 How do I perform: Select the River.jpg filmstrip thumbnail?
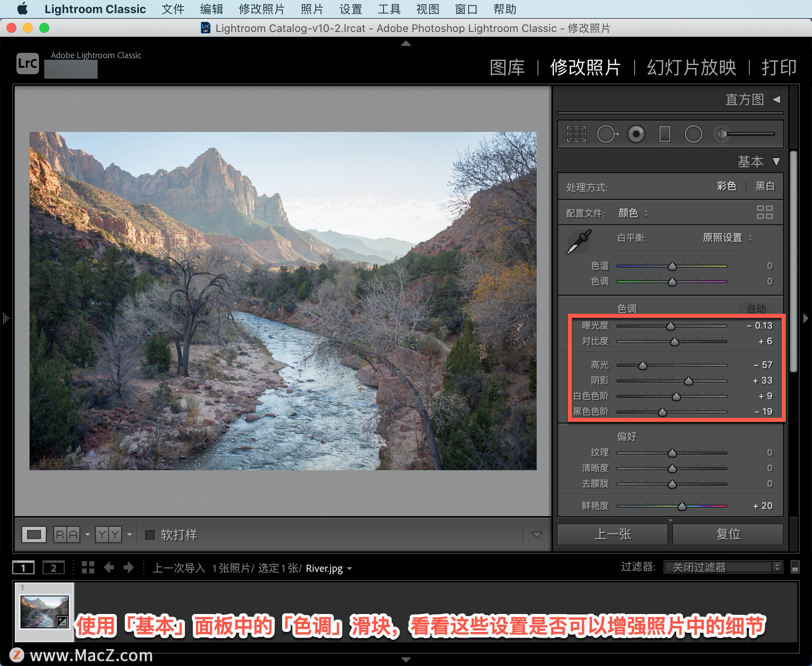tap(44, 611)
